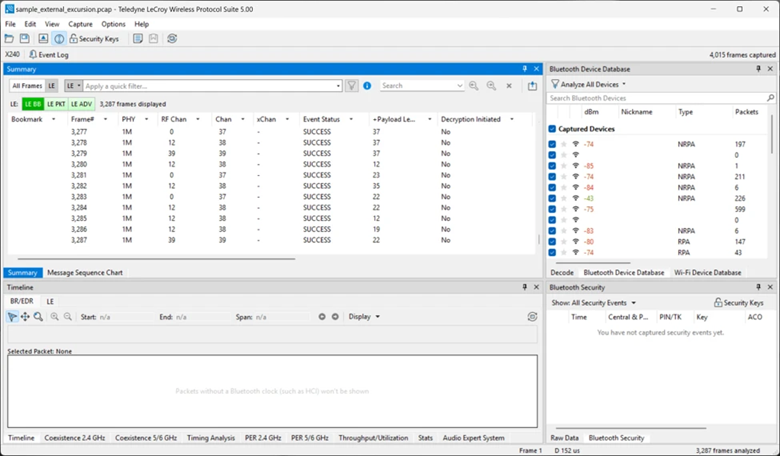Switch Timeline to LE view
The image size is (780, 456).
click(x=50, y=301)
